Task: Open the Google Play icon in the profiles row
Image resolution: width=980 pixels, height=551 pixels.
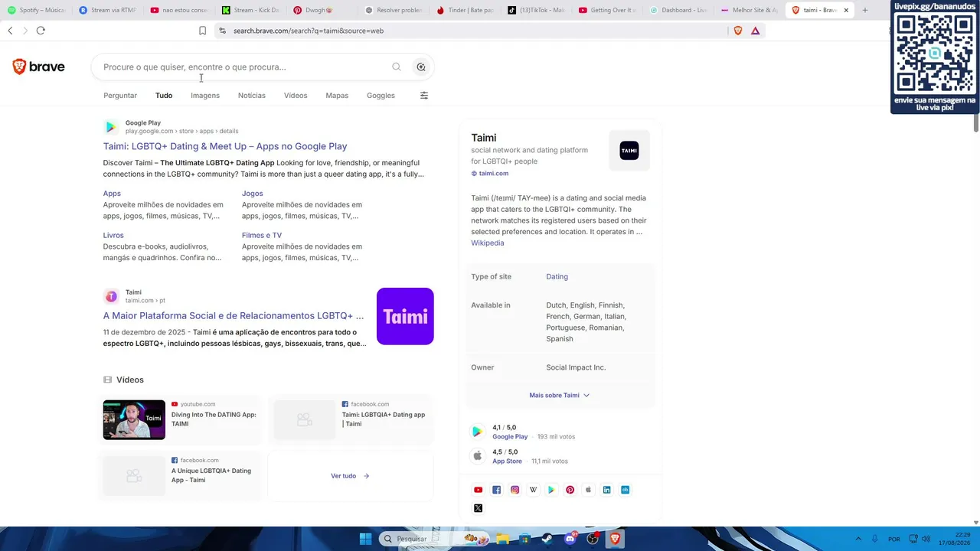Action: click(551, 490)
